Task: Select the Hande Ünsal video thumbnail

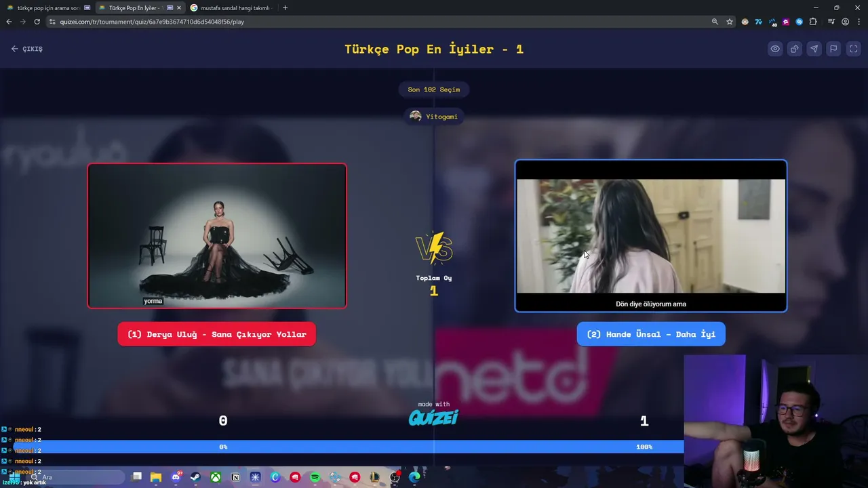Action: tap(651, 236)
